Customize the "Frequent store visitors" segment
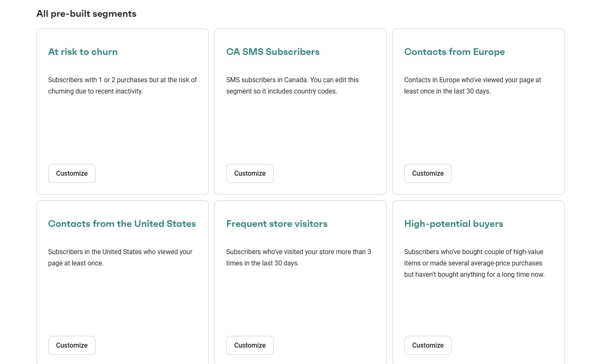602x364 pixels. point(250,345)
